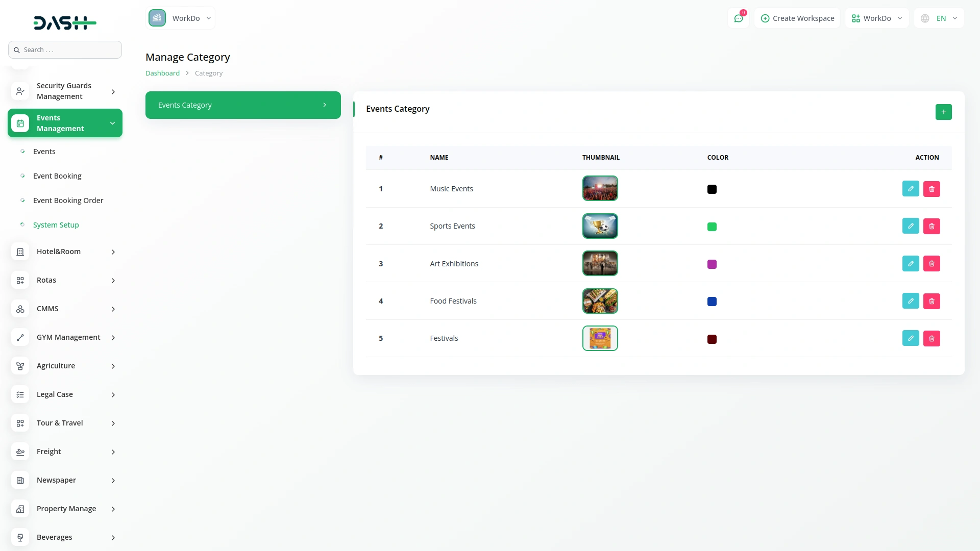The height and width of the screenshot is (551, 980).
Task: Click edit icon for Food Festivals
Action: point(910,301)
